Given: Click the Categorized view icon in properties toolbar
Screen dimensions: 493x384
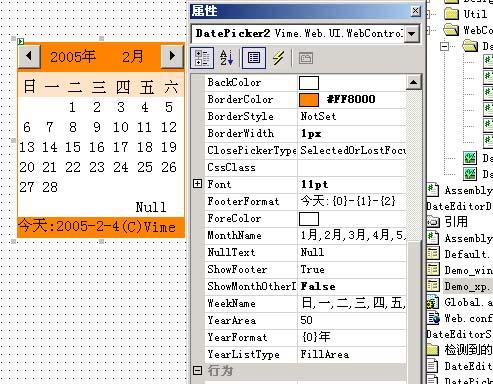Looking at the screenshot, I should 202,58.
